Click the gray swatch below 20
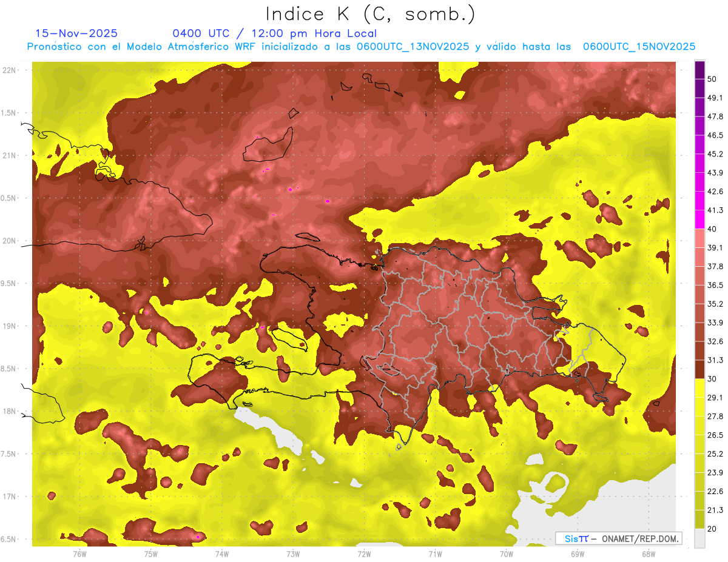728x562 pixels. (x=699, y=538)
